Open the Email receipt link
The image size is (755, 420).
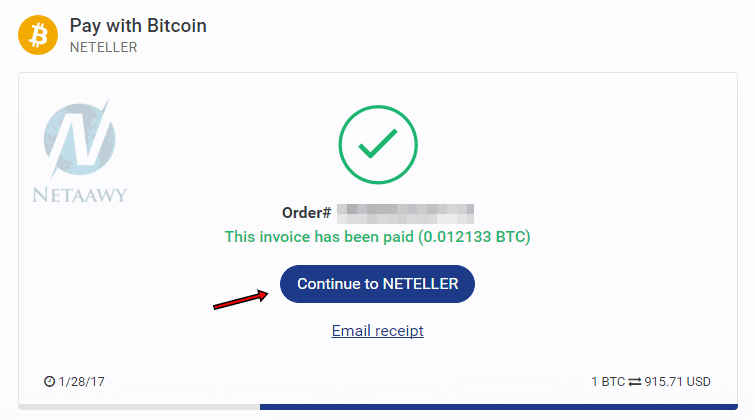point(378,331)
